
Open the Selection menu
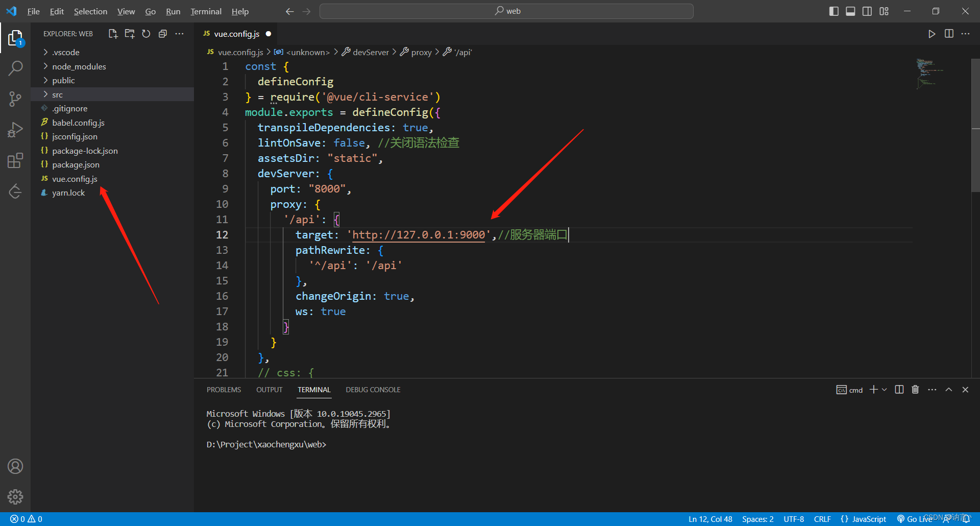pos(90,11)
